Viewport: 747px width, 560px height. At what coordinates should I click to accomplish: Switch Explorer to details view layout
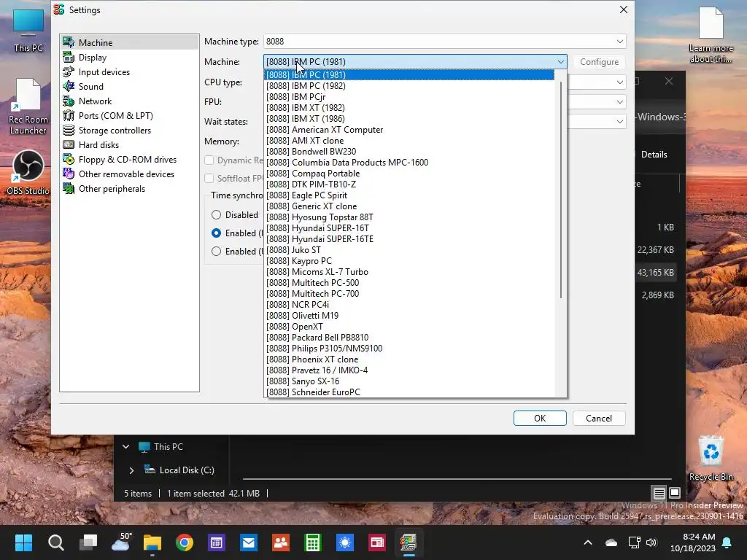pyautogui.click(x=659, y=493)
